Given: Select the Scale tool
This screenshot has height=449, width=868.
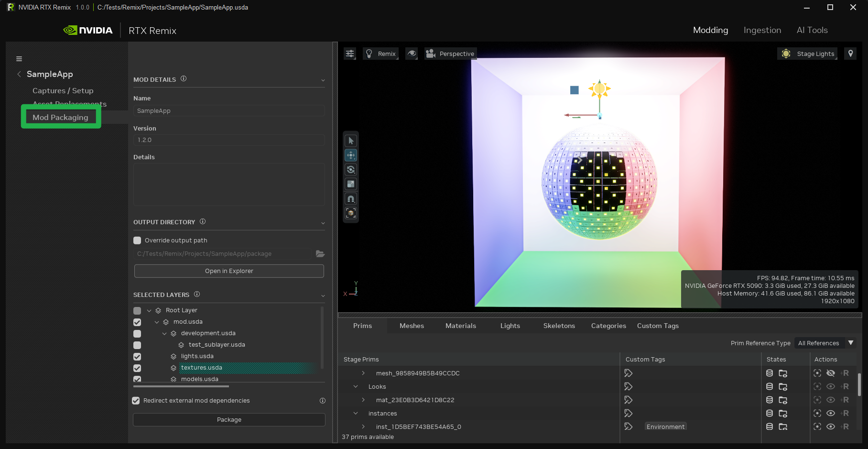Looking at the screenshot, I should coord(350,184).
